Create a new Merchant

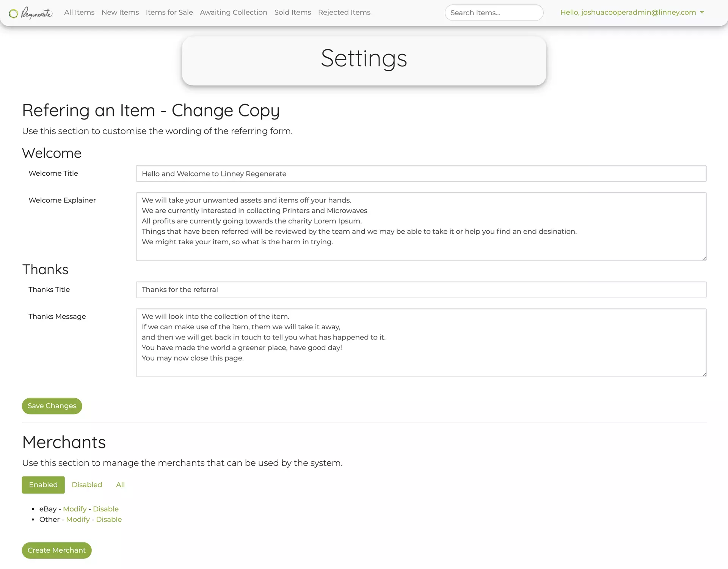[56, 550]
